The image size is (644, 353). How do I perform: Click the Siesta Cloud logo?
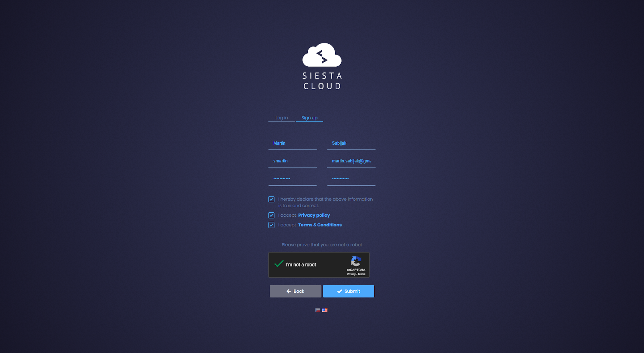tap(322, 66)
